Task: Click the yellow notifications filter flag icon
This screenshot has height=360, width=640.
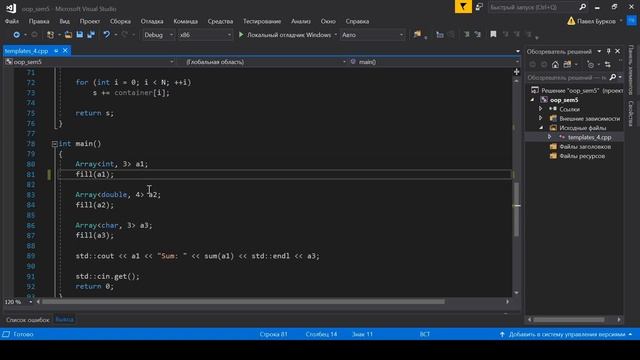Action: point(463,7)
